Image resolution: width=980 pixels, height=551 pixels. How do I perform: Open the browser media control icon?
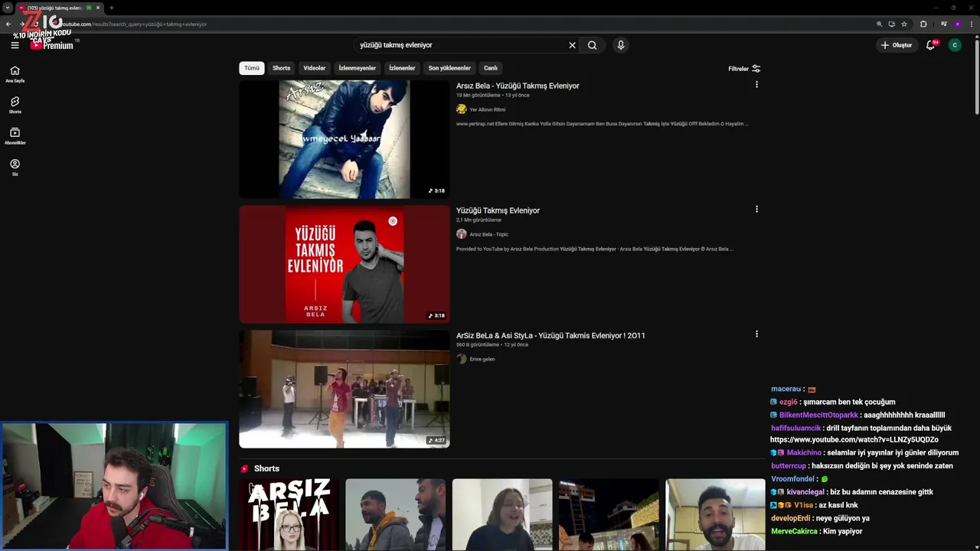click(944, 24)
